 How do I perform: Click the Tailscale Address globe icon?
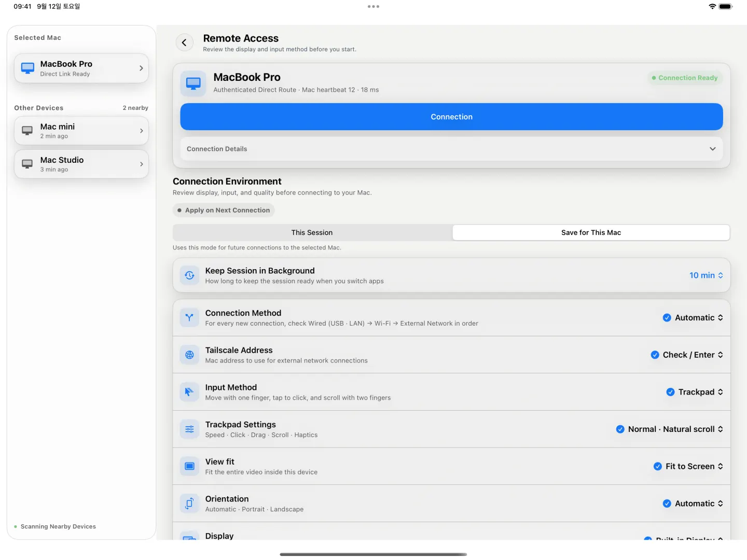(x=189, y=355)
